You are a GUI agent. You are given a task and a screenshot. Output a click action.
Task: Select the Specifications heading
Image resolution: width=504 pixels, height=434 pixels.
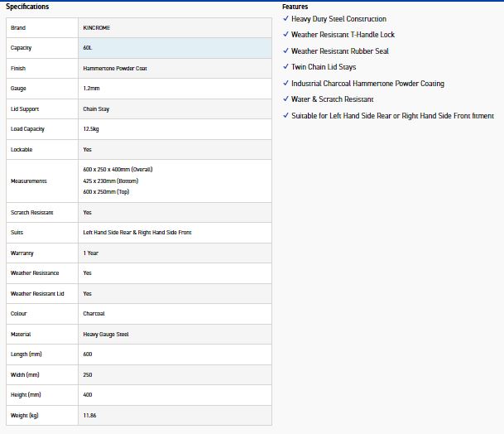(27, 7)
